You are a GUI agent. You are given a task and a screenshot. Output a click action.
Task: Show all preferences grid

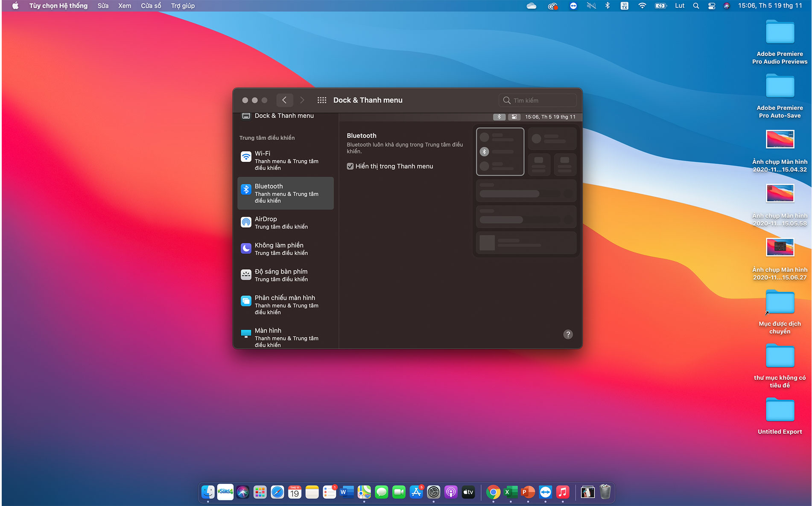pyautogui.click(x=322, y=100)
